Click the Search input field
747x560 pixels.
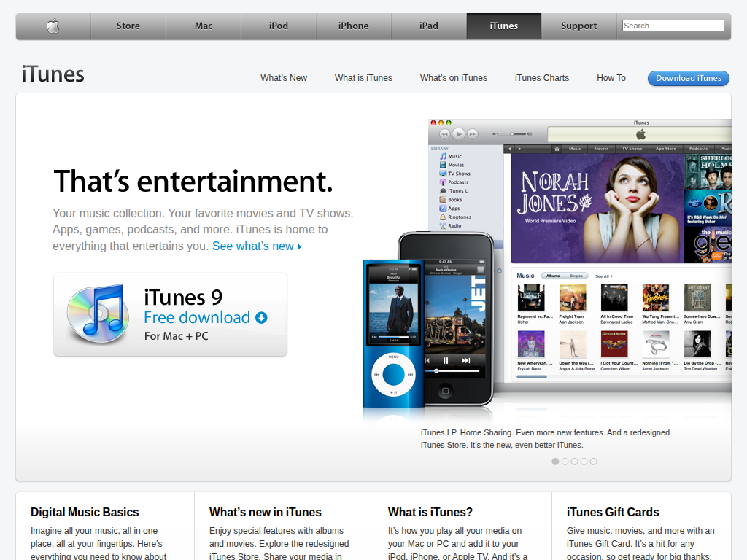[x=673, y=26]
